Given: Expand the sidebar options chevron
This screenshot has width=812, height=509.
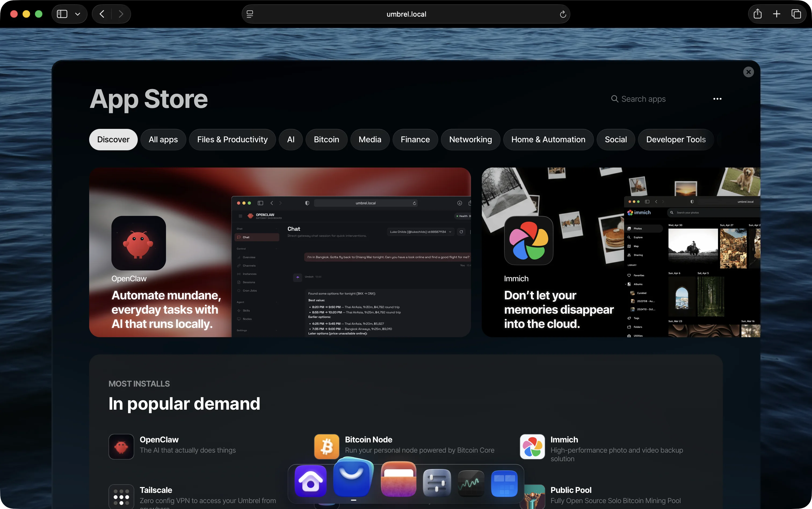Looking at the screenshot, I should coord(78,14).
